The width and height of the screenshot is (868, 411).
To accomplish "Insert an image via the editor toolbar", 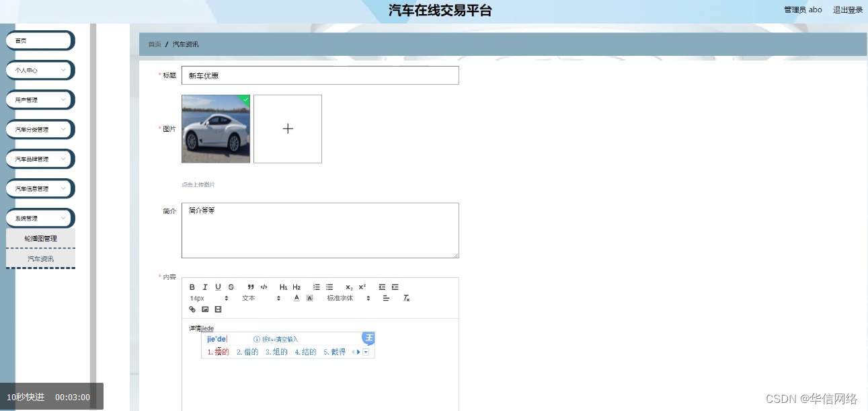I will tap(205, 309).
